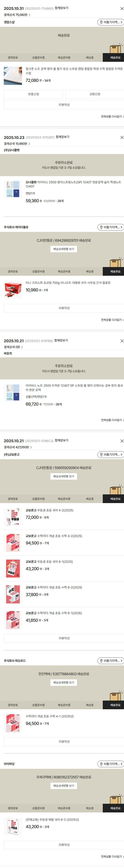This screenshot has width=124, height=868.
Task: Click 반품신청 return request button
Action: tap(33, 94)
